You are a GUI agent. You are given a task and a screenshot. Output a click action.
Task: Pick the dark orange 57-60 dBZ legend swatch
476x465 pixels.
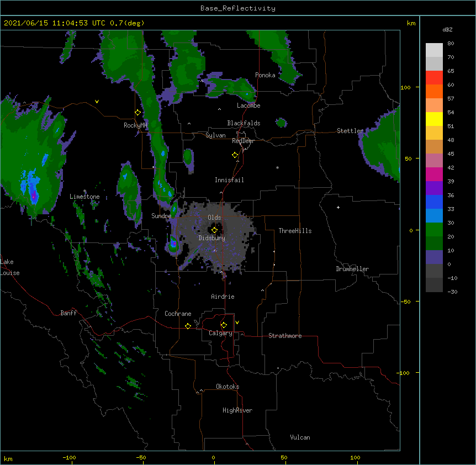pyautogui.click(x=434, y=91)
